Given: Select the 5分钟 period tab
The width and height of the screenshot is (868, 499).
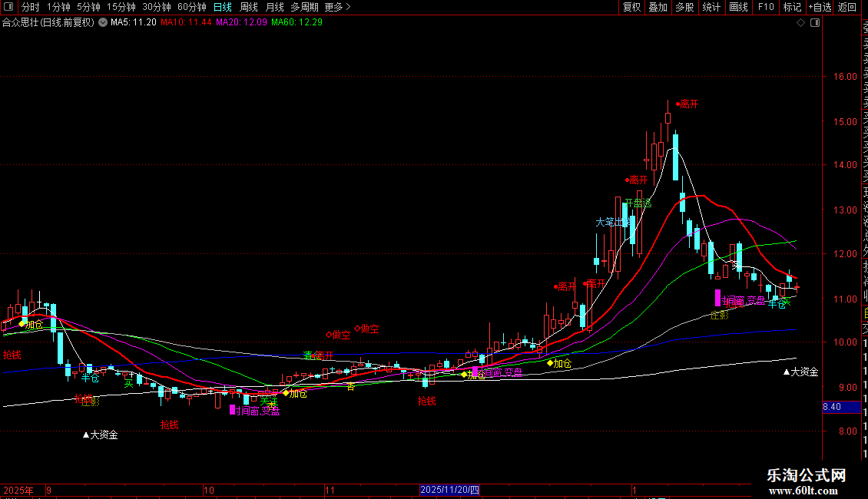Looking at the screenshot, I should pyautogui.click(x=88, y=7).
